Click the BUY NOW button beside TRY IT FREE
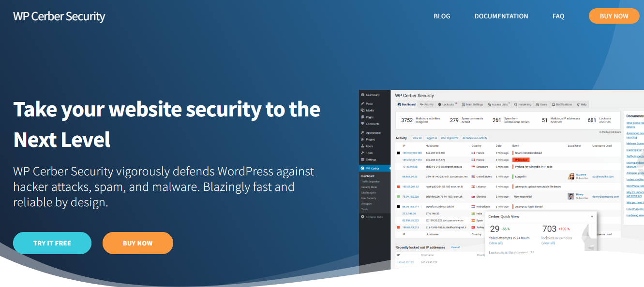This screenshot has height=287, width=644. coord(138,243)
